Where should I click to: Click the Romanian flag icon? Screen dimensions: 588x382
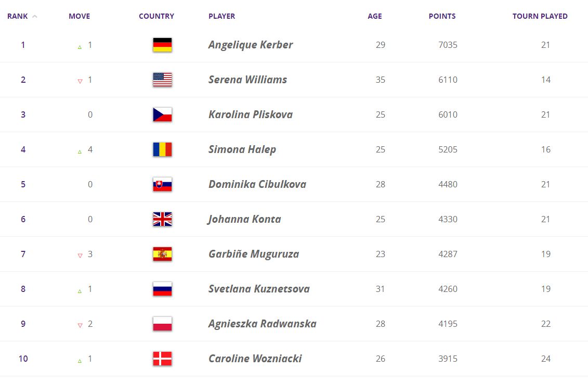(162, 149)
